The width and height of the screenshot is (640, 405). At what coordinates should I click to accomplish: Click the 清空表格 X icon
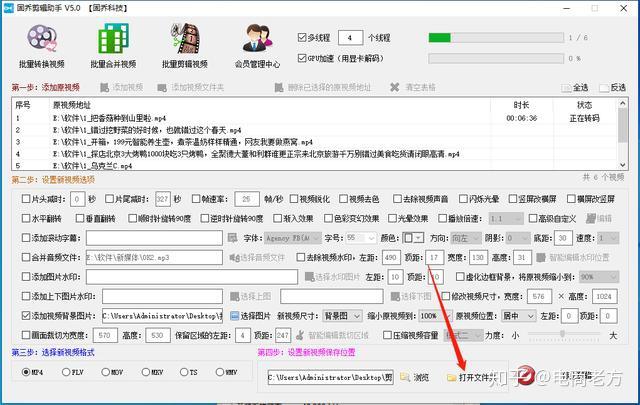tap(394, 87)
